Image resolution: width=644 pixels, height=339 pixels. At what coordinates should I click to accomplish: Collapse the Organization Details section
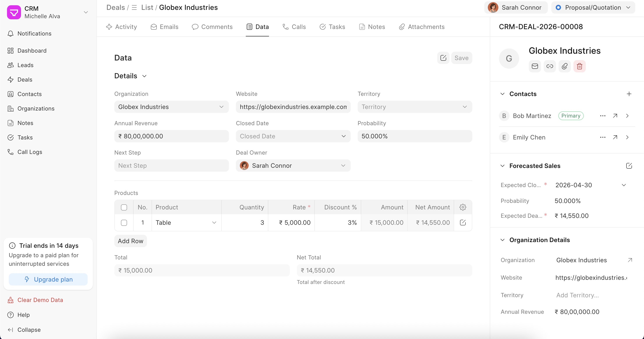502,240
